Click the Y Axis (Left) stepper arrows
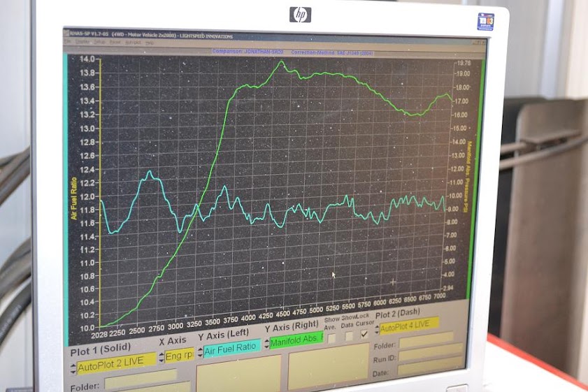The height and width of the screenshot is (392, 588). click(x=200, y=351)
